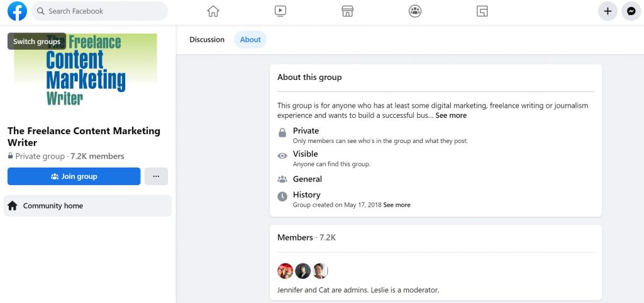Click the Search Facebook field
This screenshot has width=644, height=303.
point(99,11)
